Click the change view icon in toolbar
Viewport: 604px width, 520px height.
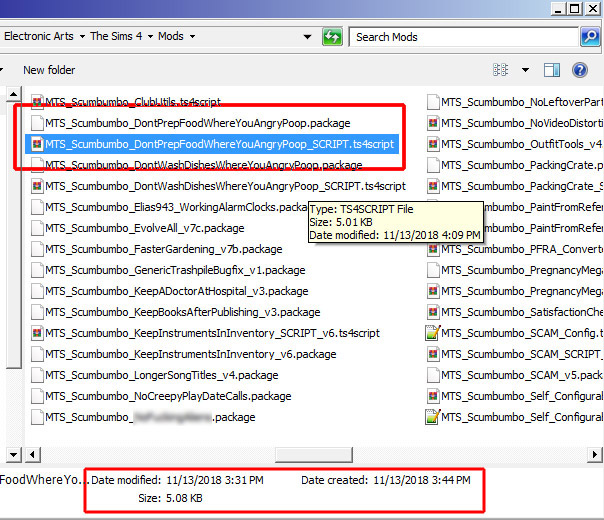501,70
